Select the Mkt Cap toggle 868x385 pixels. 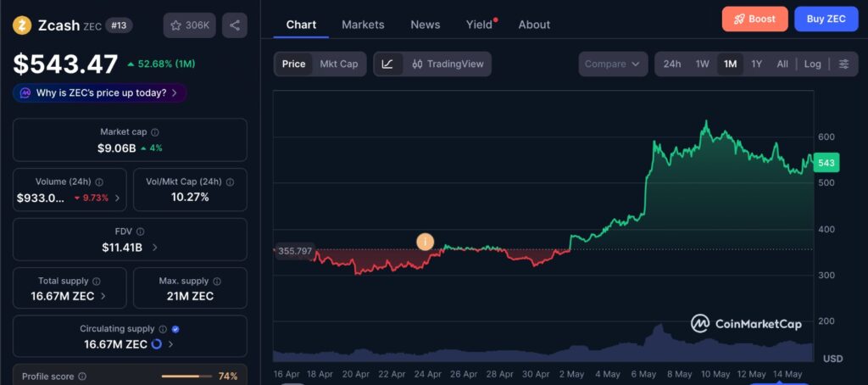pyautogui.click(x=339, y=64)
